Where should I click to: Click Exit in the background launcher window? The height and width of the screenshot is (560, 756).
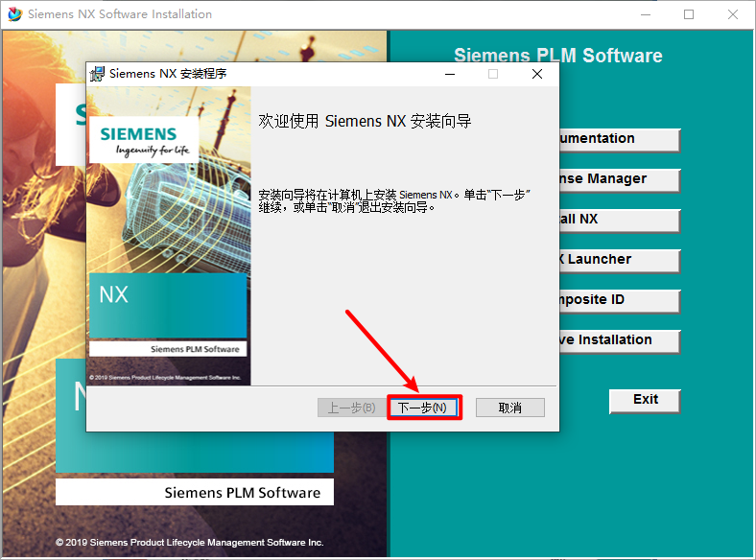(x=645, y=401)
